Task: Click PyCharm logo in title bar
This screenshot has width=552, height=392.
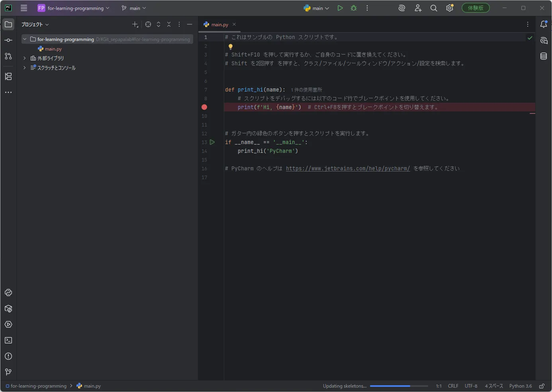Action: tap(8, 8)
